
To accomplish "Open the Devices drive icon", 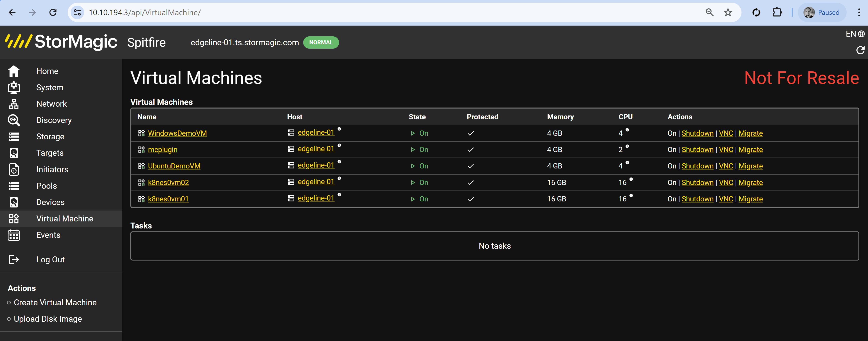I will tap(14, 202).
